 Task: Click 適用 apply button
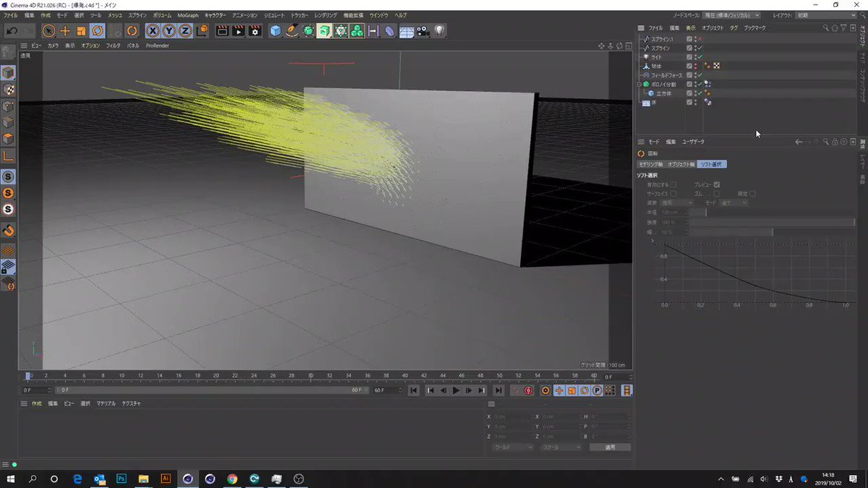(610, 448)
